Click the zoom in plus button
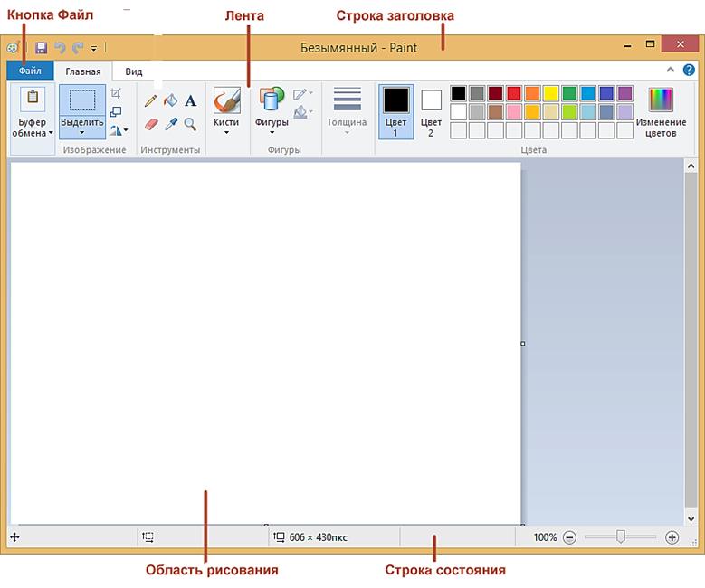Screen dimensions: 705x588 coord(672,537)
